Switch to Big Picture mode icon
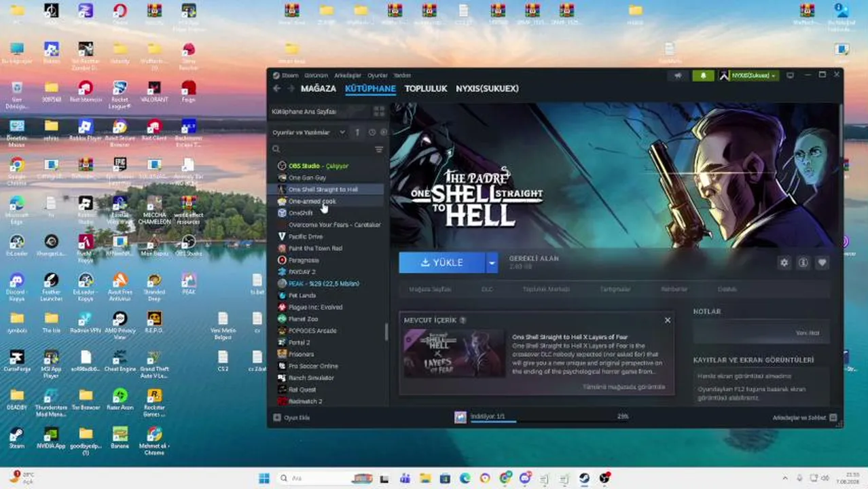868x489 pixels. (x=791, y=75)
